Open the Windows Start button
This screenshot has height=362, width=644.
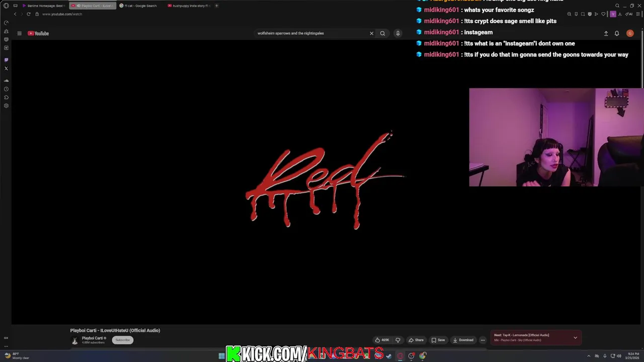(221, 356)
